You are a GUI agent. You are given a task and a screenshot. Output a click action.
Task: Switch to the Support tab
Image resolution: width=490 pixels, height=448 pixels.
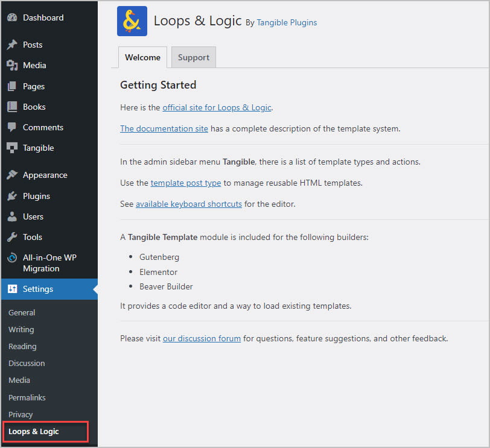(193, 57)
